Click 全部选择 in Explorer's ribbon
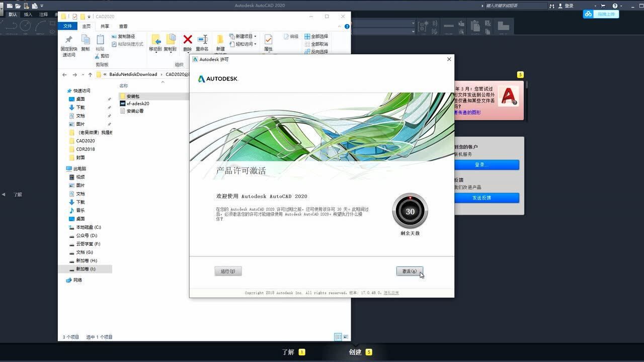 click(x=316, y=36)
